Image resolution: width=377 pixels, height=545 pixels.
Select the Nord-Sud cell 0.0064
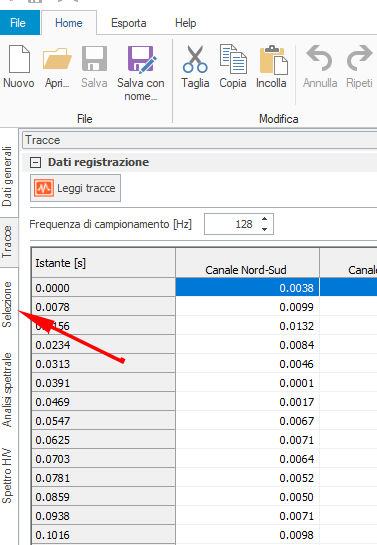pos(247,459)
